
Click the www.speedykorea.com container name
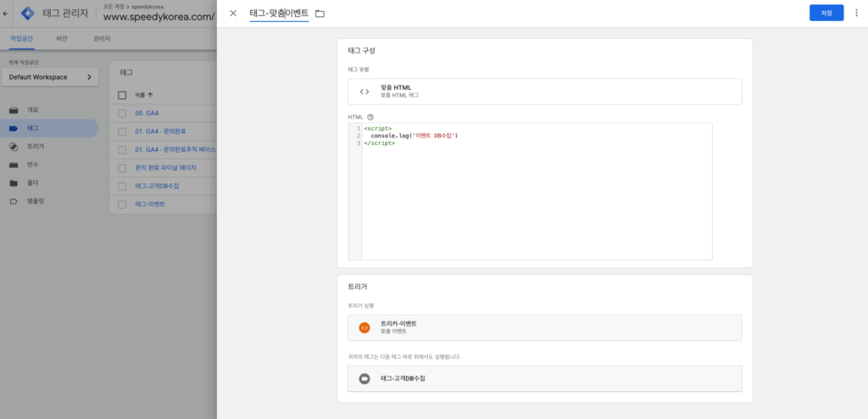point(159,17)
